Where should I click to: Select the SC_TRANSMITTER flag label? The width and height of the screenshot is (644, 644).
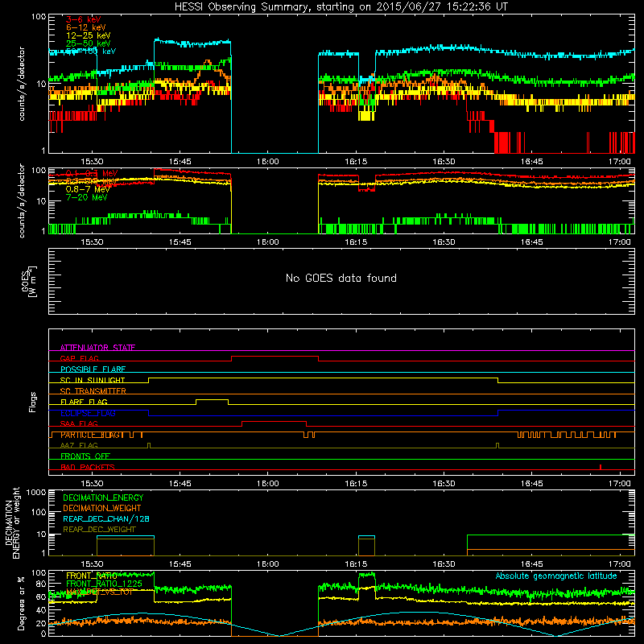(x=93, y=390)
